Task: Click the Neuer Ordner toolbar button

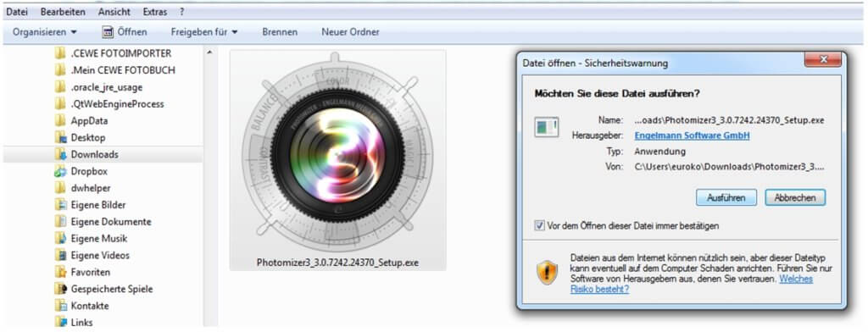Action: 350,32
